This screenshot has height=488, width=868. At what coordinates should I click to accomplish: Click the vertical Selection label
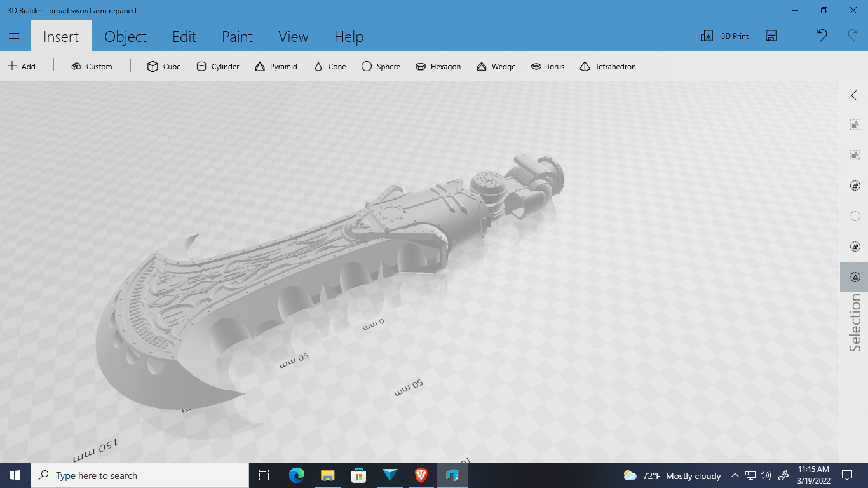pyautogui.click(x=855, y=323)
